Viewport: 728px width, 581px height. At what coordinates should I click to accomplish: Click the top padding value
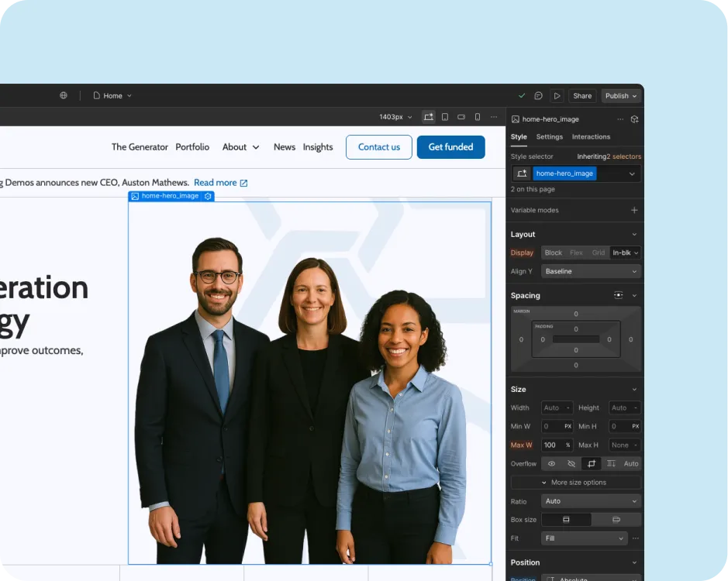coord(576,329)
